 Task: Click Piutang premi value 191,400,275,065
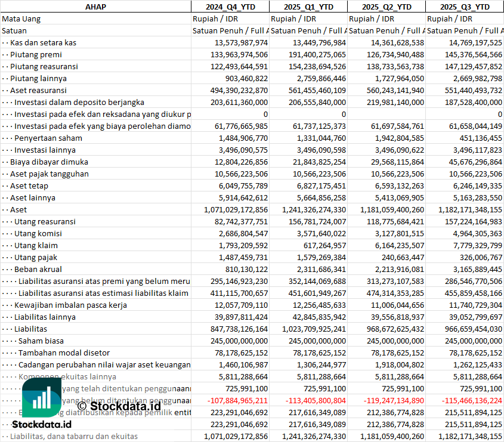point(317,55)
